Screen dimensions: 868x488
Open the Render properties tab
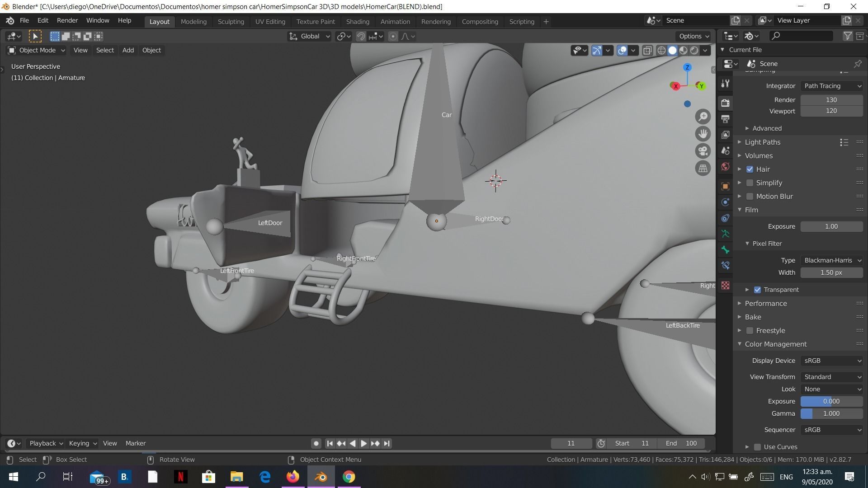[x=725, y=103]
